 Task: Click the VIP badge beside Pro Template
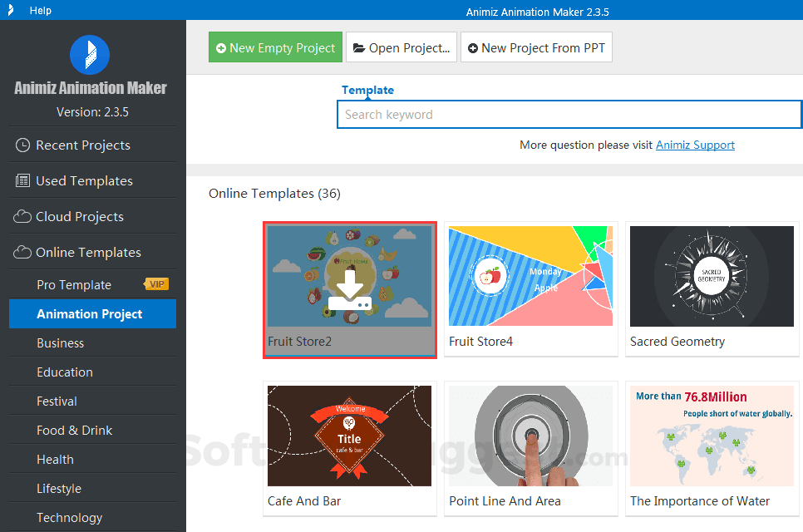click(x=157, y=284)
